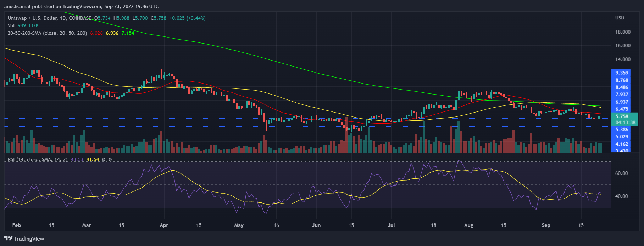Click the current price 5.758 label

point(622,116)
